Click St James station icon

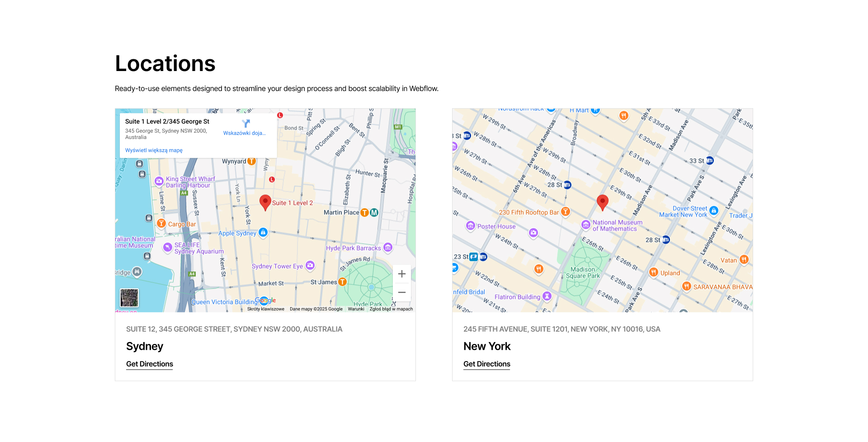click(343, 282)
